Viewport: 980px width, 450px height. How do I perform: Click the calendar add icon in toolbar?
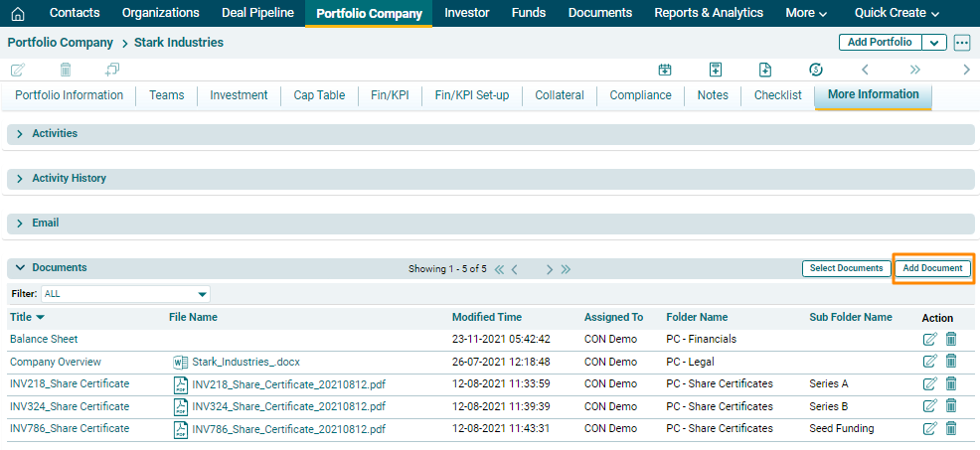tap(665, 70)
